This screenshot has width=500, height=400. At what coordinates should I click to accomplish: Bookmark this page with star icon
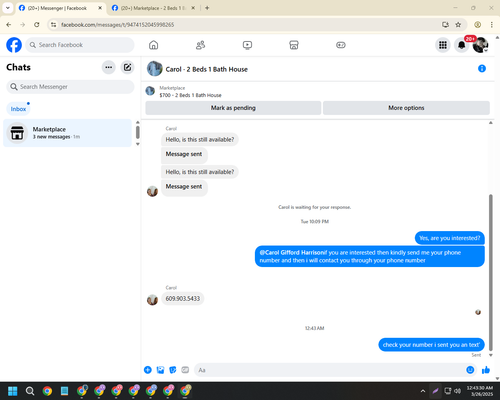pyautogui.click(x=458, y=25)
